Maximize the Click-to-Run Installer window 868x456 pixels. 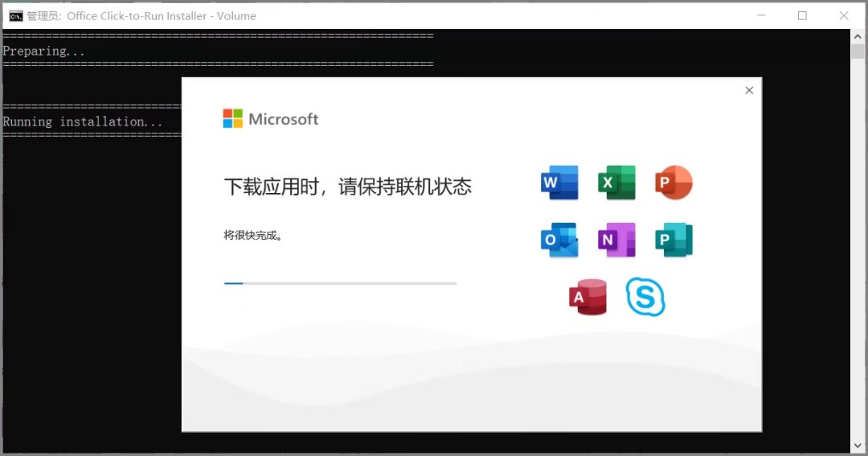coord(802,15)
